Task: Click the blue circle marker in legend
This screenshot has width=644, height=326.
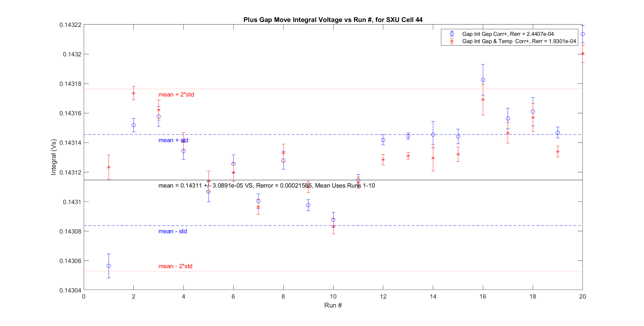Action: coord(452,34)
